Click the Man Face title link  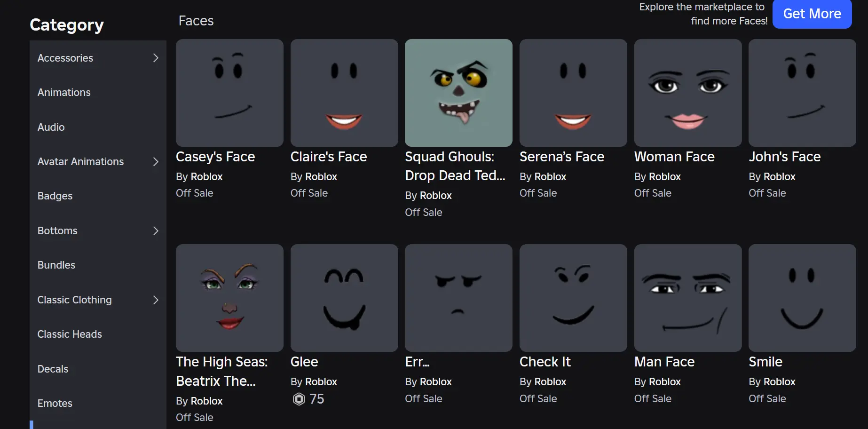664,362
